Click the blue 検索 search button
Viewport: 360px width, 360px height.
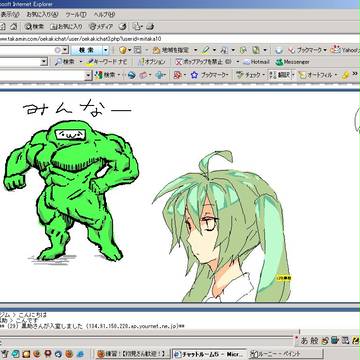[86, 50]
